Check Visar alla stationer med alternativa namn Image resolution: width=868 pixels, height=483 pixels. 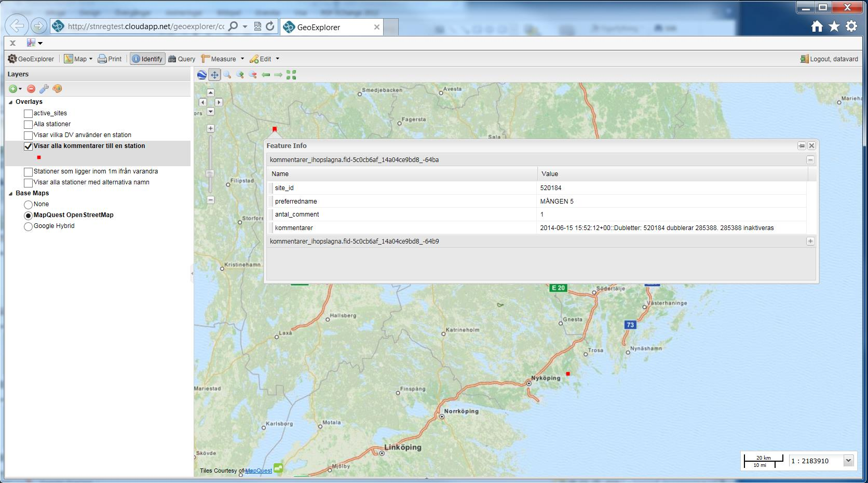(x=28, y=183)
